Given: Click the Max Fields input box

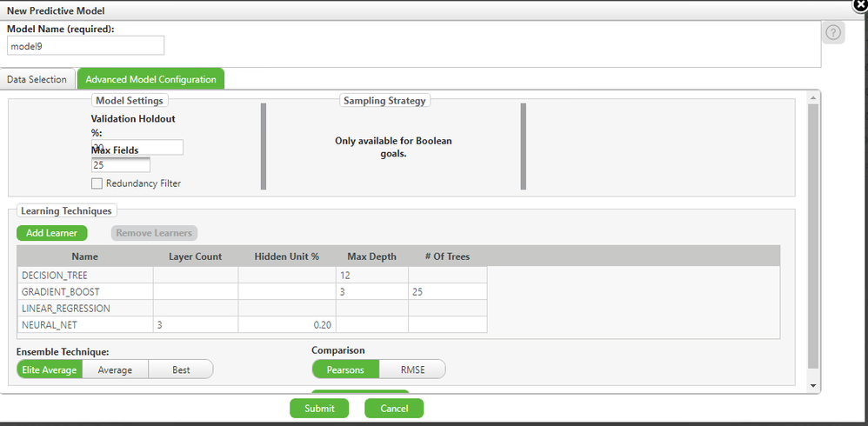Looking at the screenshot, I should point(121,165).
